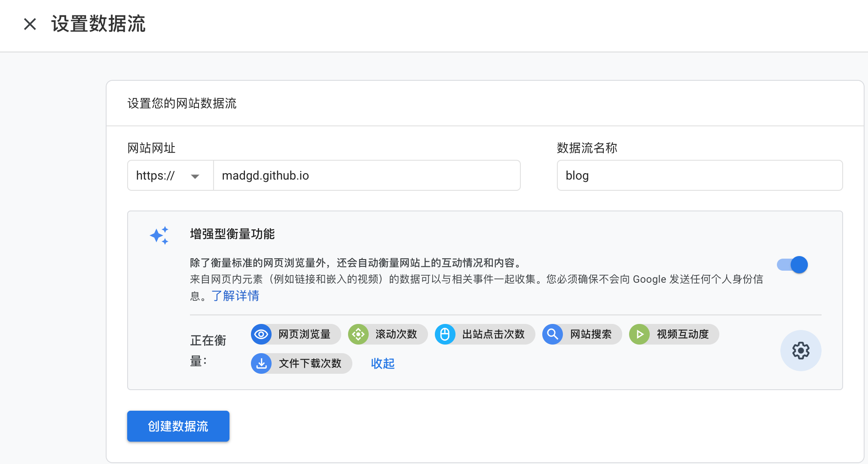This screenshot has height=464, width=868.
Task: Select the 出站点击次数 chip label
Action: coord(493,334)
